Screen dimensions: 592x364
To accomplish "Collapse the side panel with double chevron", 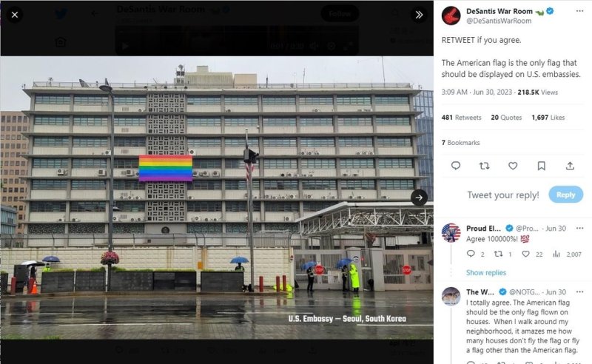I will [419, 15].
